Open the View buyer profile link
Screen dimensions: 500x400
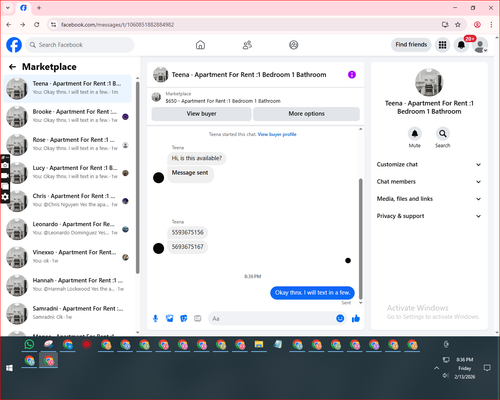pos(277,134)
